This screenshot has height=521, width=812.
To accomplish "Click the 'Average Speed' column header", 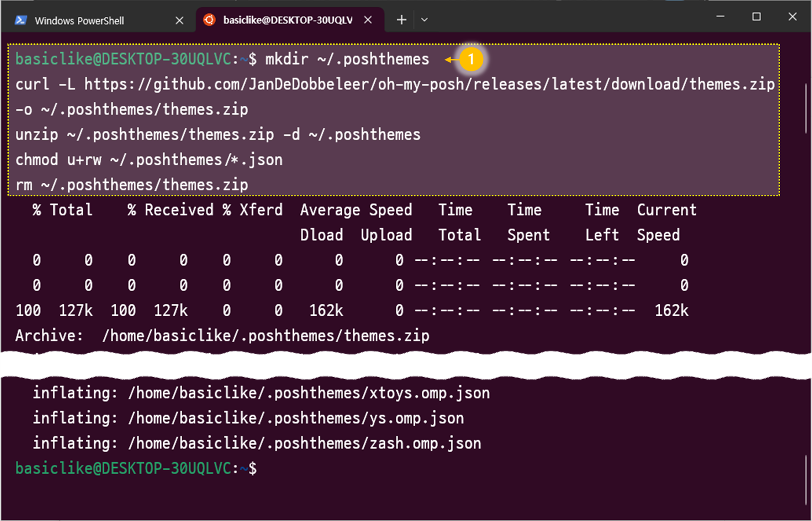I will click(x=356, y=210).
